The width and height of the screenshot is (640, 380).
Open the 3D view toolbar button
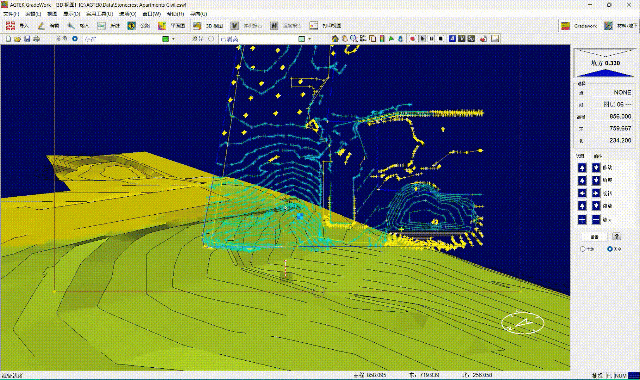click(209, 26)
